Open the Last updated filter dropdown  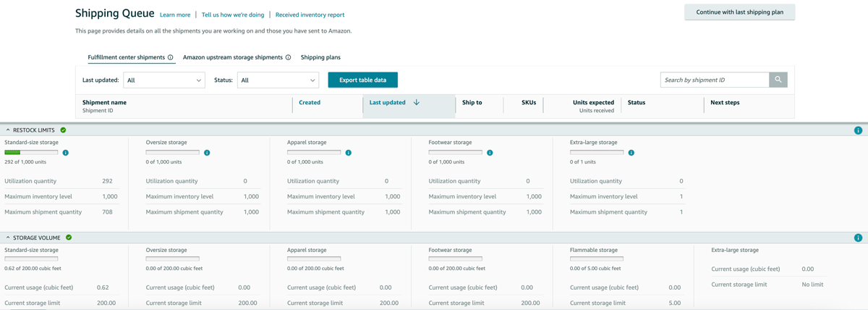(164, 80)
